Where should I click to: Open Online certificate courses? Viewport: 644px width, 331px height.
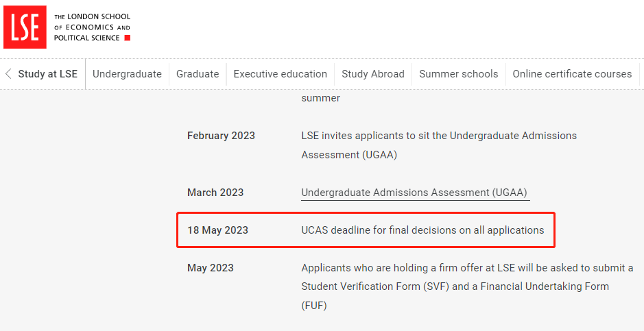pos(572,74)
